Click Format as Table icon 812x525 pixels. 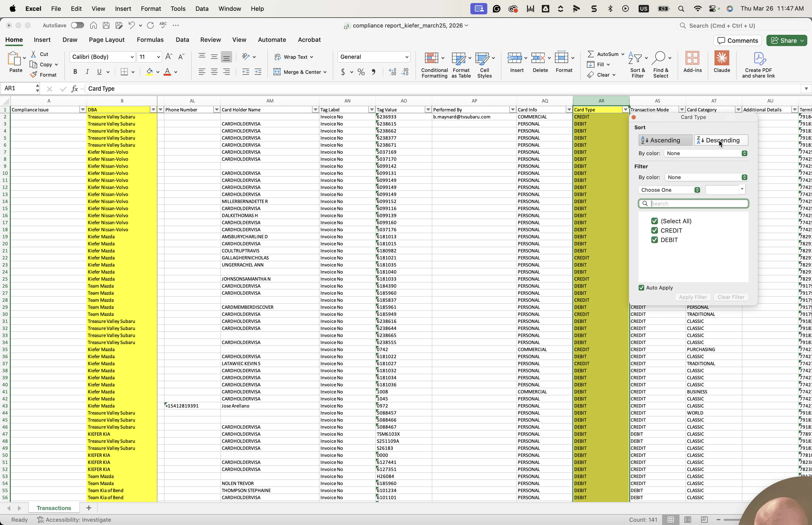pos(461,65)
